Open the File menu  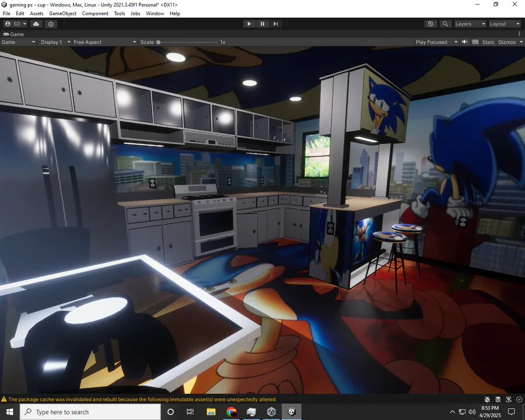(6, 13)
